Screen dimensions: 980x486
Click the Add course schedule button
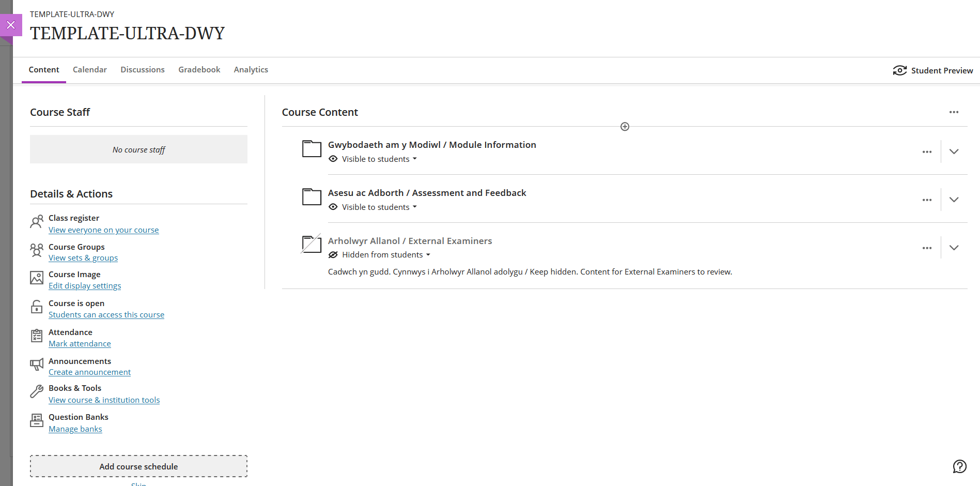click(138, 466)
